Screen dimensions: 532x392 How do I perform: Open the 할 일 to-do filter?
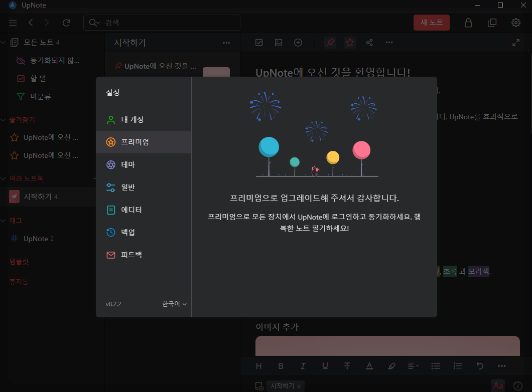(32, 79)
